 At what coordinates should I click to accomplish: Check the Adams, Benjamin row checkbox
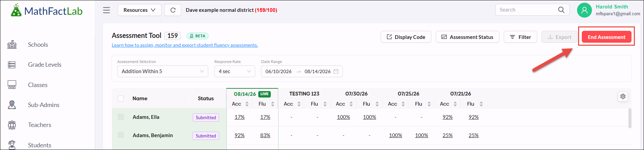pyautogui.click(x=121, y=135)
